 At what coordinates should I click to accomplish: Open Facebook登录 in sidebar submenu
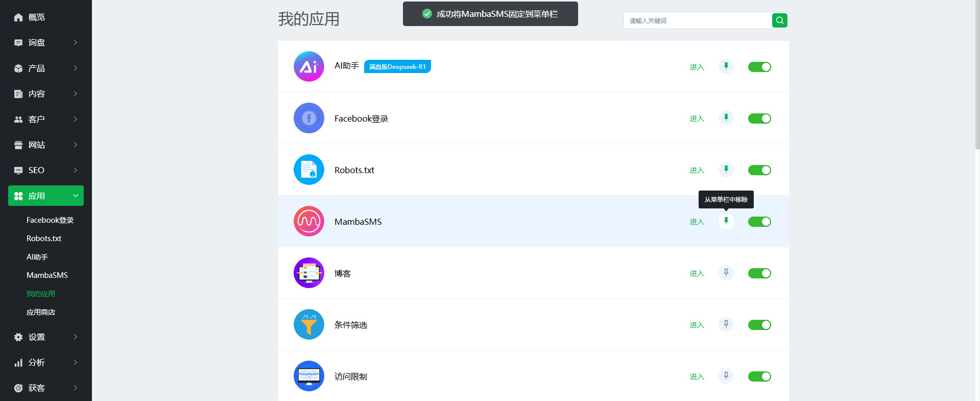[x=50, y=220]
